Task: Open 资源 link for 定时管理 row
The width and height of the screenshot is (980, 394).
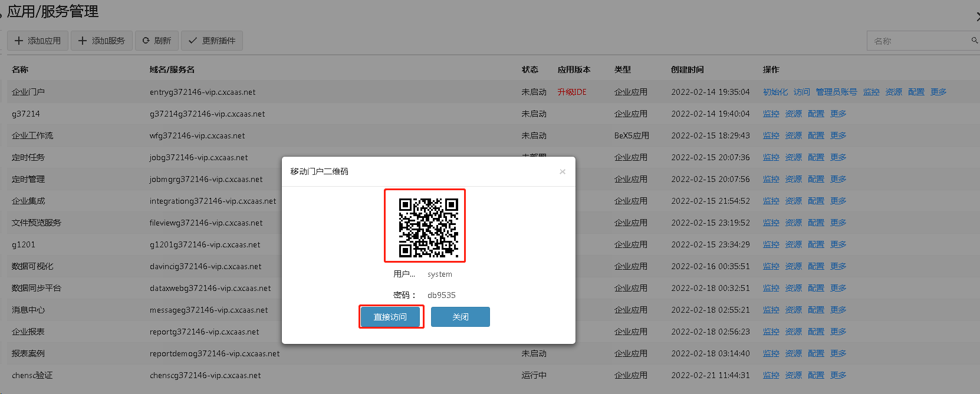Action: pos(794,179)
